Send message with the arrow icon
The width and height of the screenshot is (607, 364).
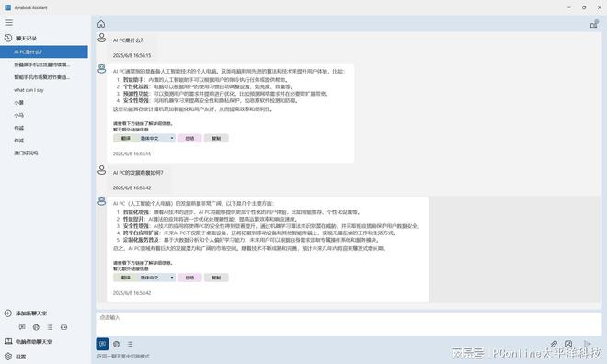[588, 344]
